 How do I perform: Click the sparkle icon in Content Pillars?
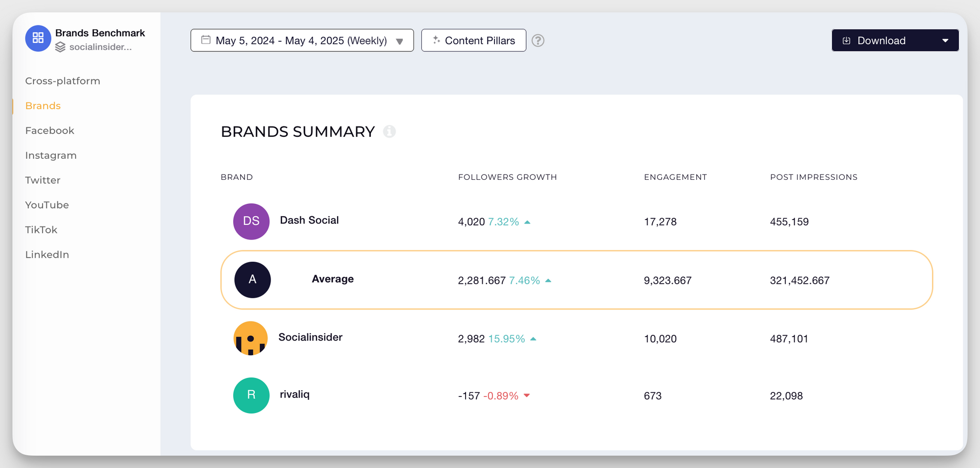[436, 40]
